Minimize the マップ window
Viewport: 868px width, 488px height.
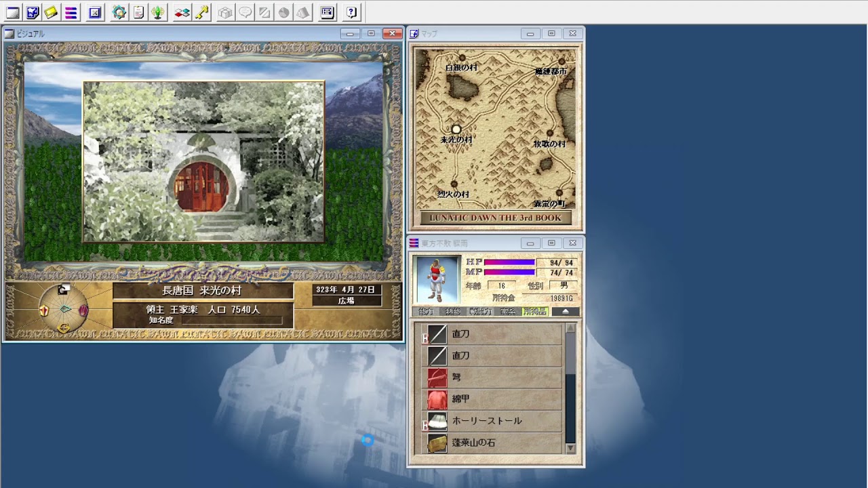click(x=530, y=34)
